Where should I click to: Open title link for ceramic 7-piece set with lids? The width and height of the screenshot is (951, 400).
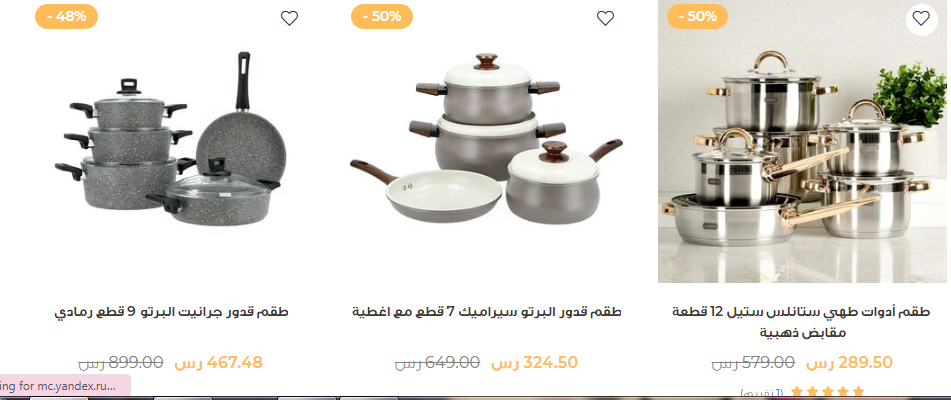[x=487, y=312]
